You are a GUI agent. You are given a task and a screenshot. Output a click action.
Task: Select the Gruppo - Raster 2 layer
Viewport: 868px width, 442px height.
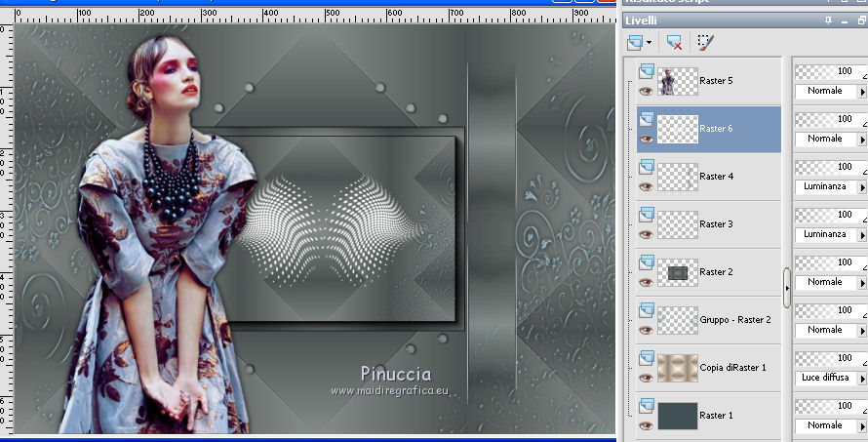coord(735,320)
